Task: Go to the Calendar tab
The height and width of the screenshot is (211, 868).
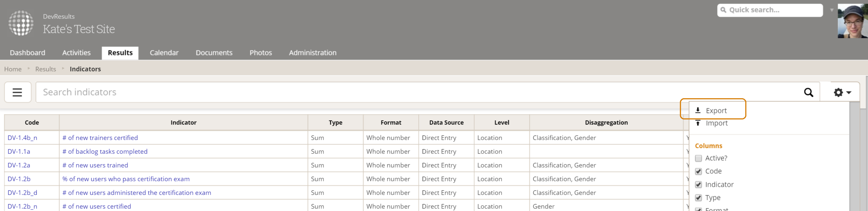Action: click(164, 53)
